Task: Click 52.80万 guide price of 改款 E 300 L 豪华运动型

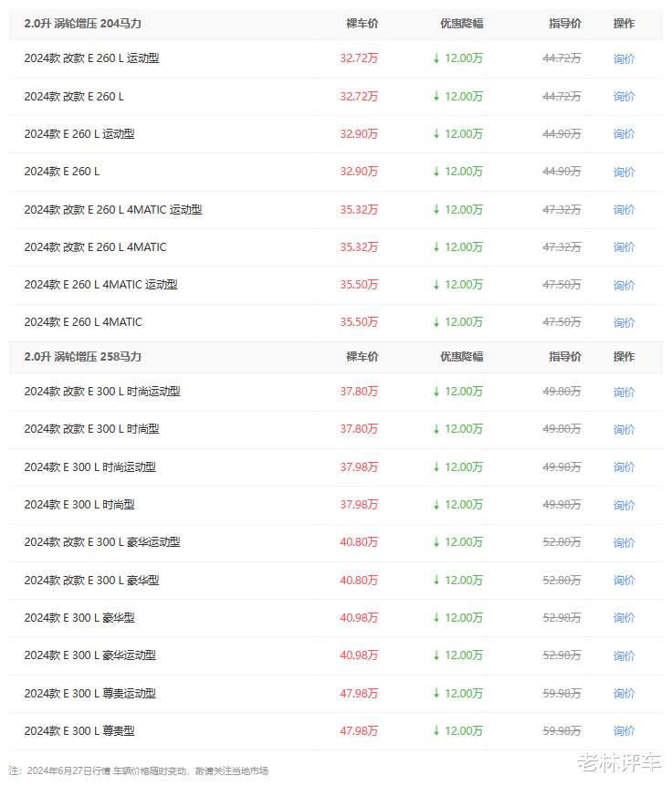Action: [562, 542]
